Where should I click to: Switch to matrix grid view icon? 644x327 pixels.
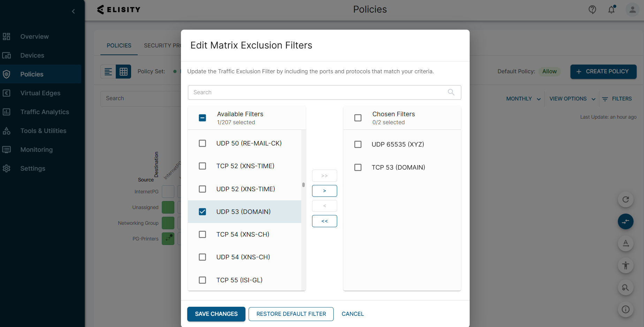click(123, 72)
